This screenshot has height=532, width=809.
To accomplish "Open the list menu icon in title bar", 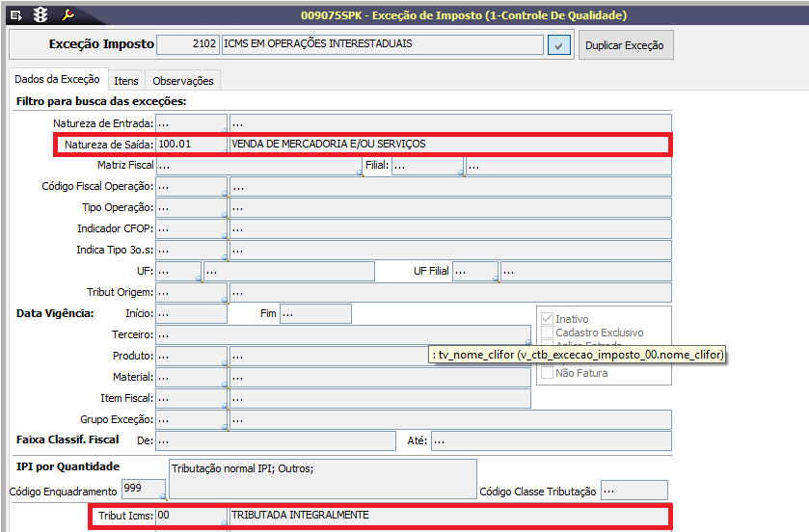I will 16,15.
